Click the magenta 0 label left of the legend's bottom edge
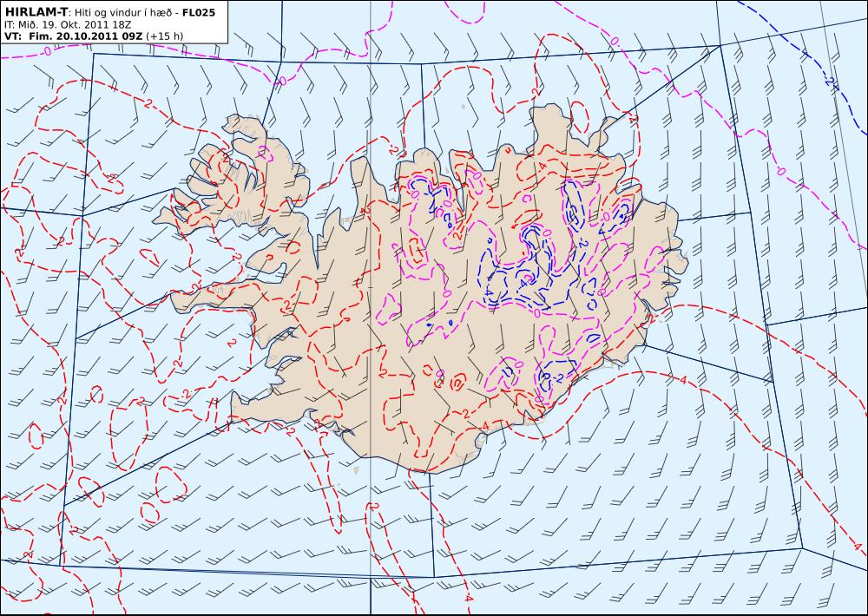 tap(47, 51)
